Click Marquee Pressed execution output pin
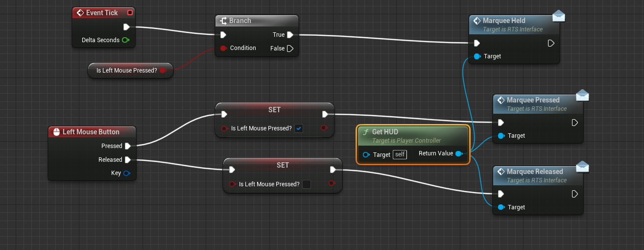 575,123
